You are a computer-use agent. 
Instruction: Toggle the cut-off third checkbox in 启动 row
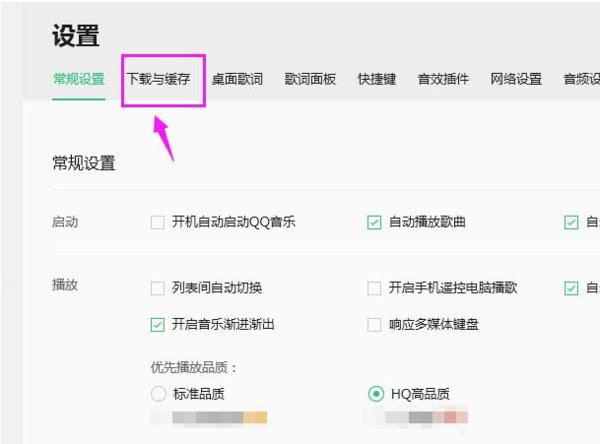[x=571, y=222]
